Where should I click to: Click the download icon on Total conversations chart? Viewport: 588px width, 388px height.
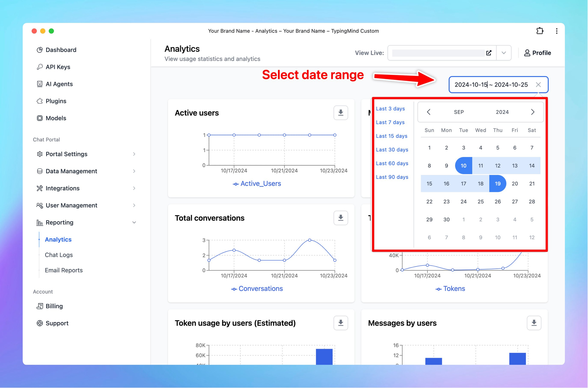341,218
